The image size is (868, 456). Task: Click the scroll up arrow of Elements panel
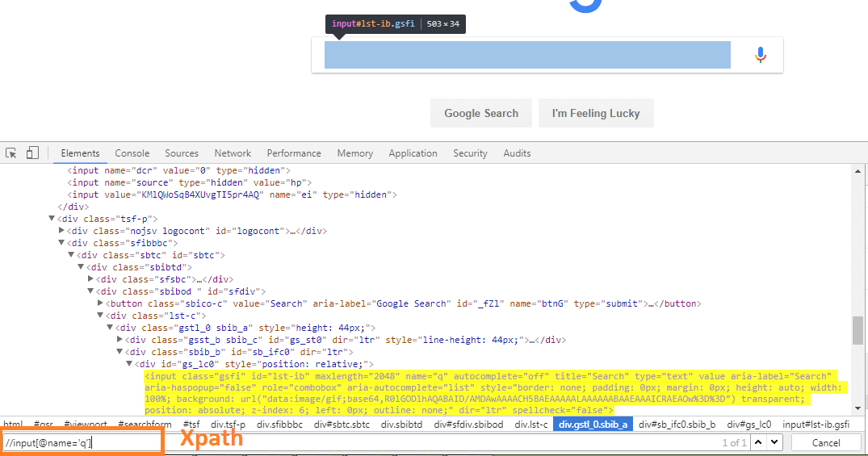coord(858,172)
